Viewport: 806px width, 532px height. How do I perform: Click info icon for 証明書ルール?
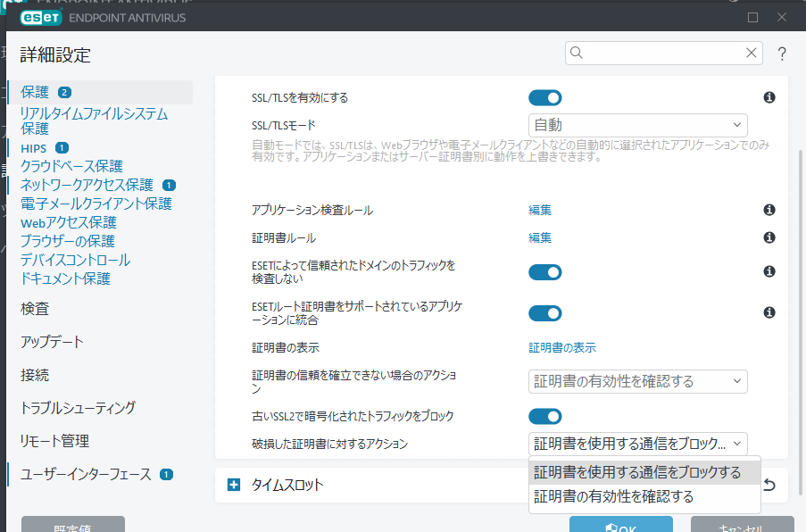pos(769,237)
